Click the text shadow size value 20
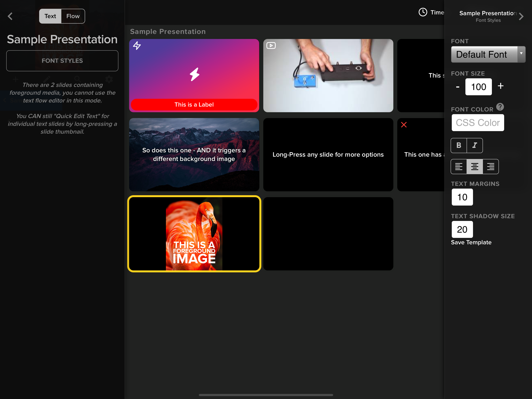This screenshot has width=532, height=399. pyautogui.click(x=462, y=229)
